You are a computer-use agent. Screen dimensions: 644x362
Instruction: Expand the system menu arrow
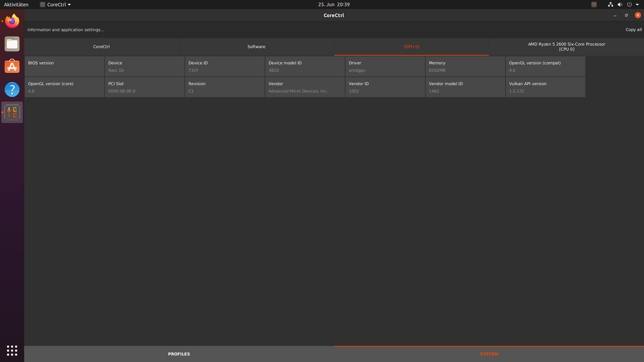point(637,5)
